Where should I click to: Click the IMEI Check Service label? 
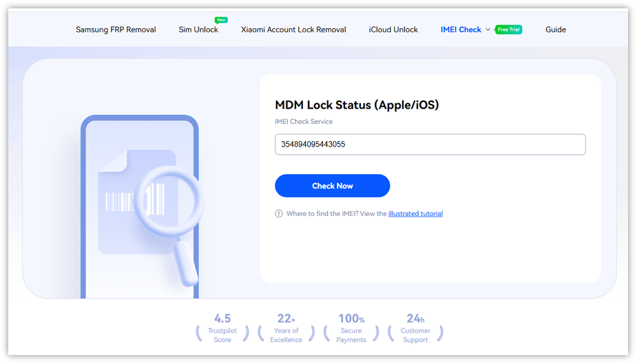[304, 122]
